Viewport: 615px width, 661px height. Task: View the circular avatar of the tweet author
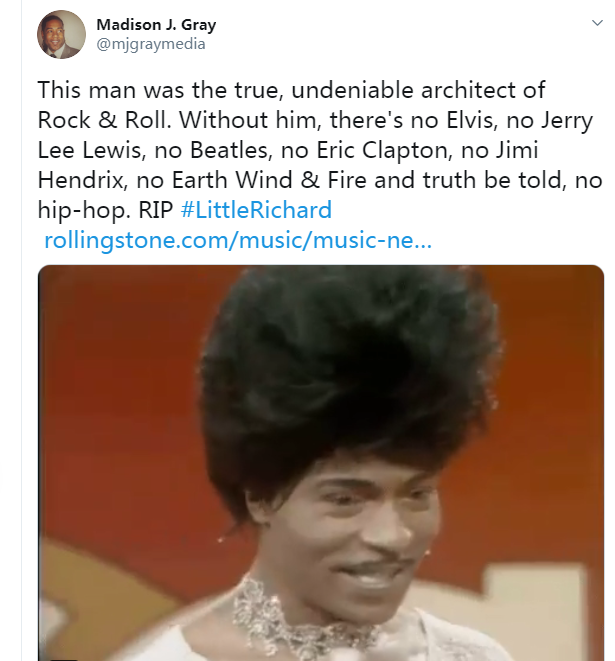pos(61,35)
